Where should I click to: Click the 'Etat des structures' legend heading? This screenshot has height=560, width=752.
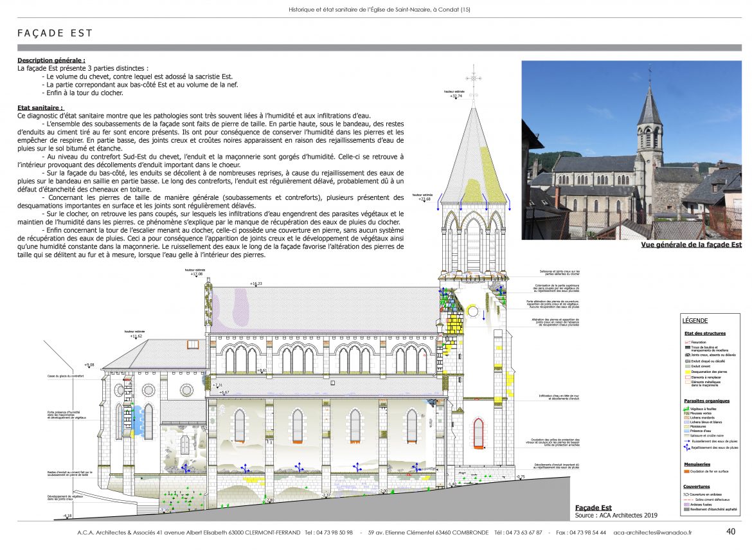tap(705, 334)
